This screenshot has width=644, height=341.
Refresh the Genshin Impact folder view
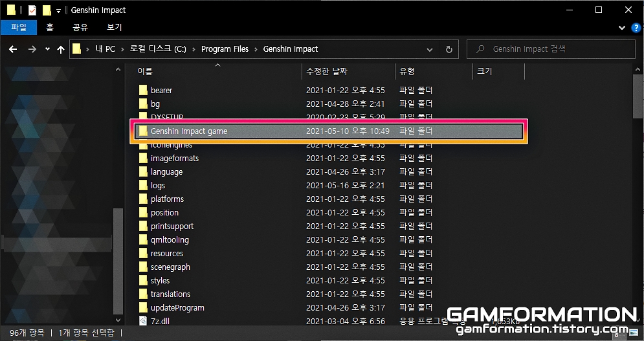[449, 49]
